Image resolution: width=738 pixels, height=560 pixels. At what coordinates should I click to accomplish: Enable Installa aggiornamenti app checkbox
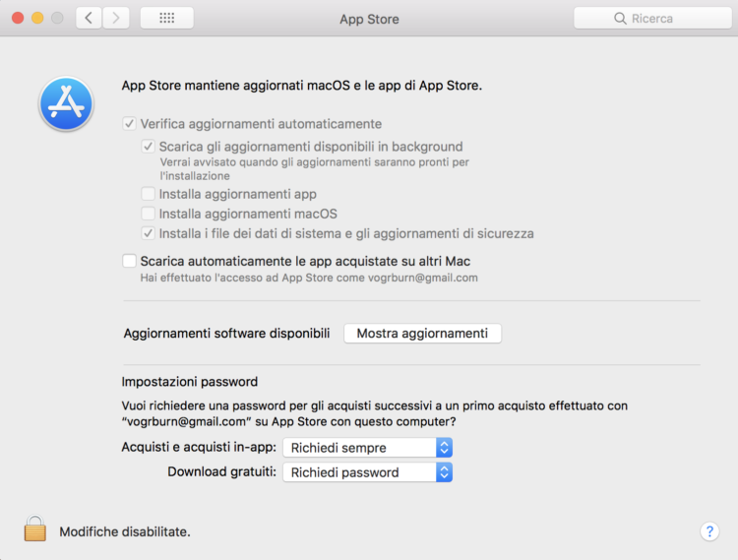(148, 194)
